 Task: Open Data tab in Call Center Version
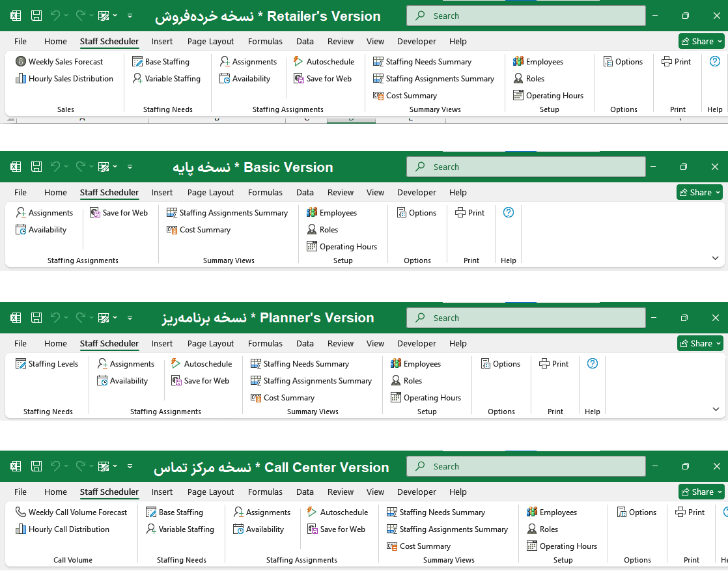click(305, 492)
